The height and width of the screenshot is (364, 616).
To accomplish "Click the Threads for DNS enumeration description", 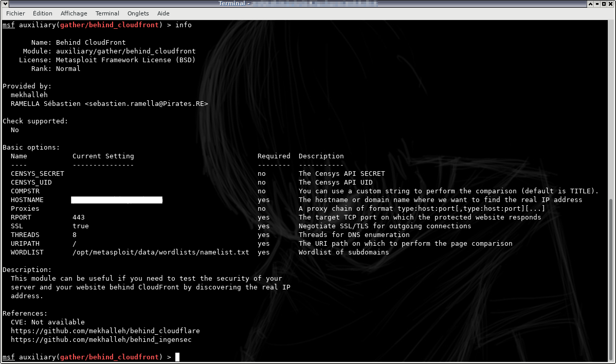I will coord(354,235).
